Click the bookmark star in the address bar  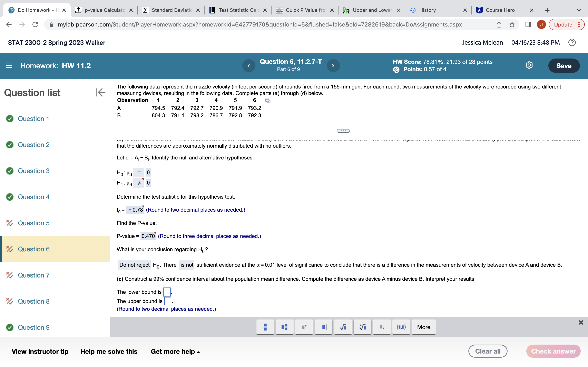(512, 24)
